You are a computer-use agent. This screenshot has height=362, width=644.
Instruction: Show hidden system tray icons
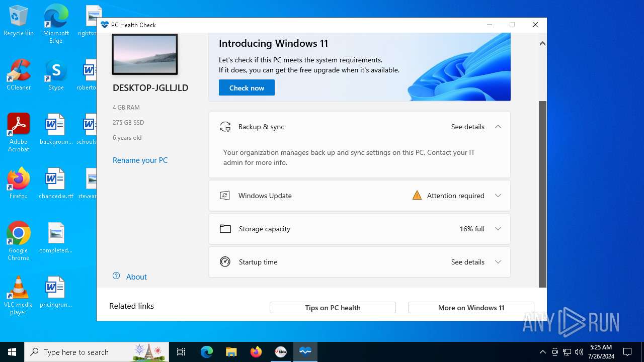coord(542,352)
